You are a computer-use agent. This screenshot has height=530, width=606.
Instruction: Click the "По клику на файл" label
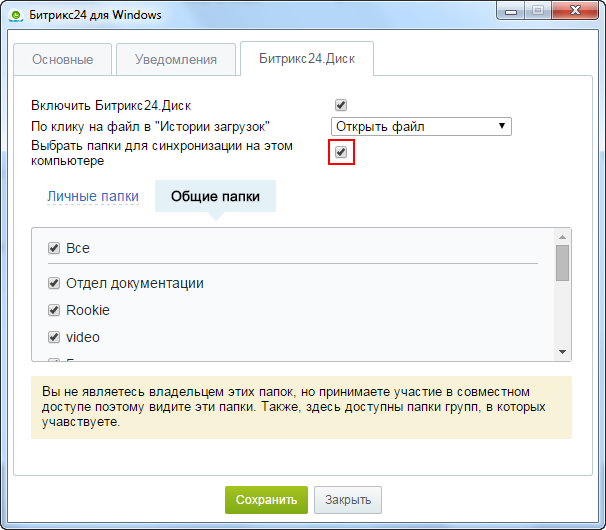pos(150,126)
